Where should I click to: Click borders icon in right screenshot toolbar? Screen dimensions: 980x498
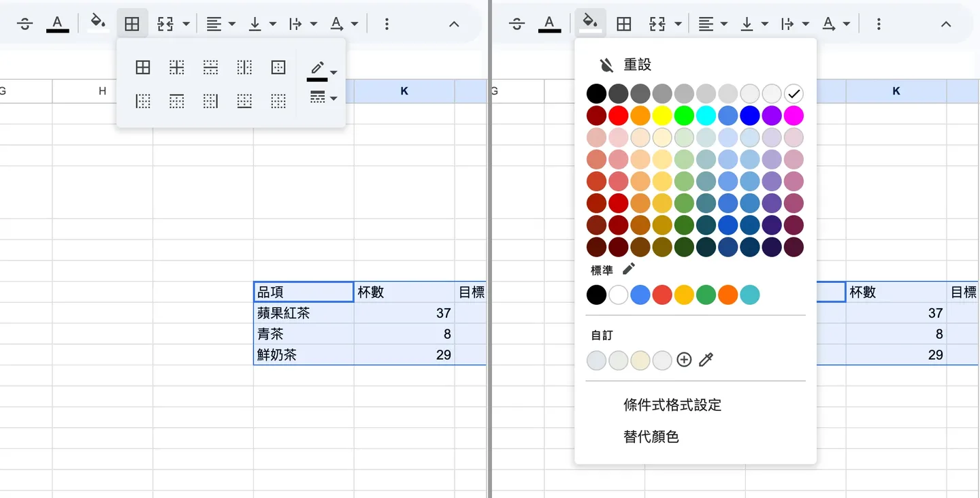624,24
